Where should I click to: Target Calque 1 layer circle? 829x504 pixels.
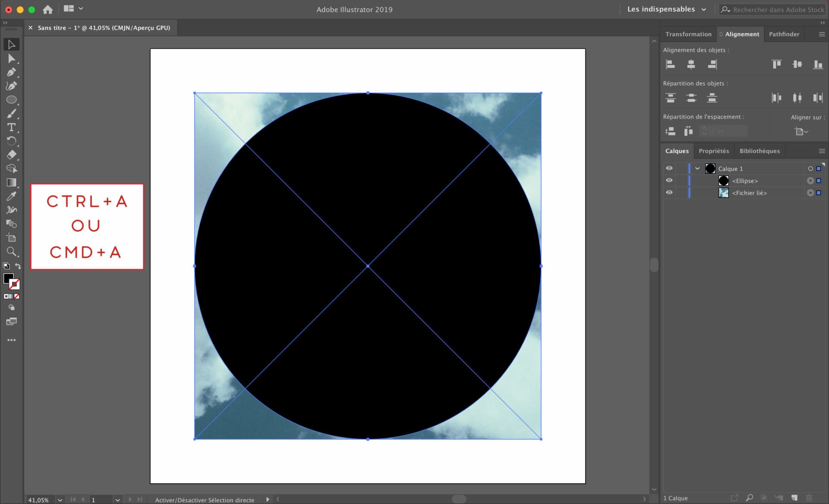[810, 169]
